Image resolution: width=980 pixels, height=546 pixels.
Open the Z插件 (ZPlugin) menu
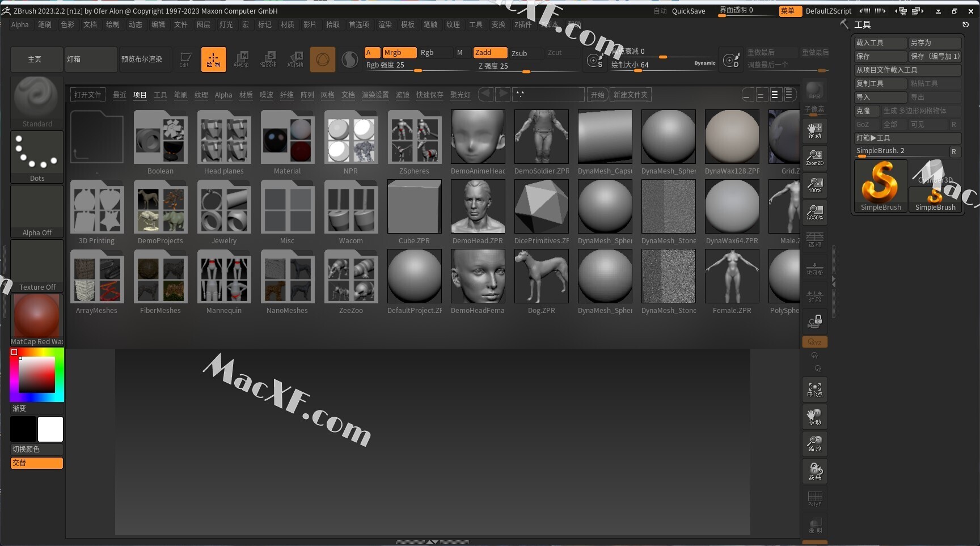point(523,24)
